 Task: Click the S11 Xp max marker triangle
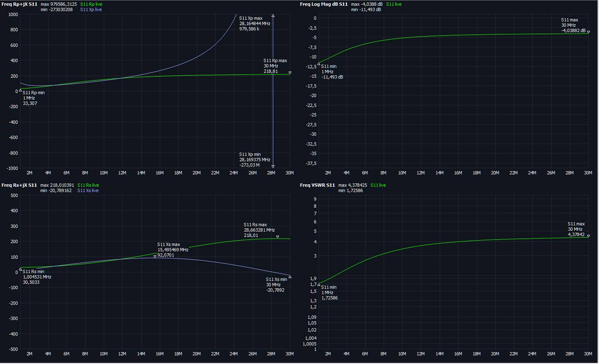(x=273, y=16)
